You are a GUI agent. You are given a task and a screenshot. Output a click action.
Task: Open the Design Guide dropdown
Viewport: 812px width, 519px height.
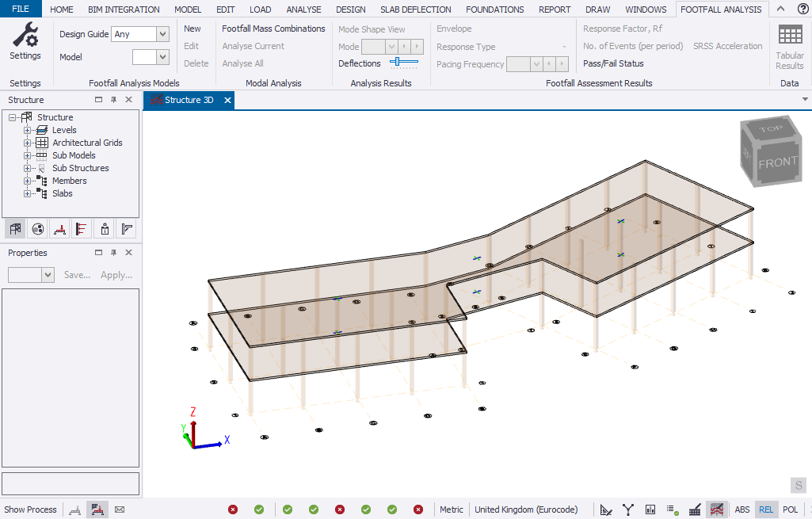[162, 34]
